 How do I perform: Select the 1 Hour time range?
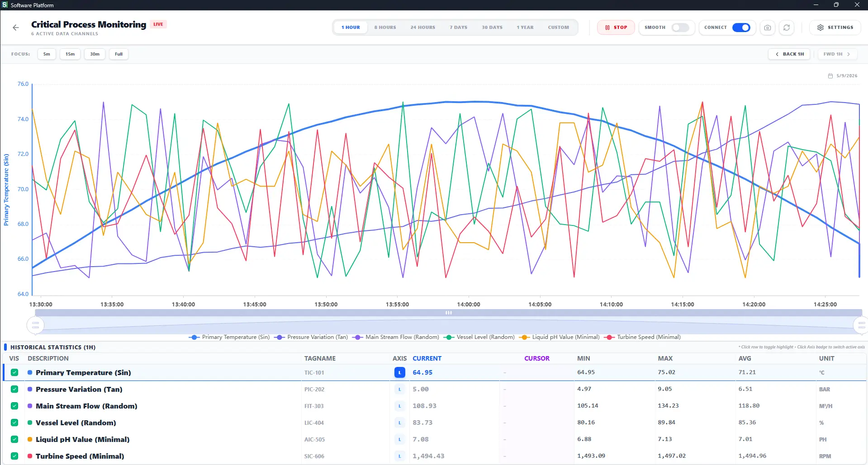click(x=351, y=28)
